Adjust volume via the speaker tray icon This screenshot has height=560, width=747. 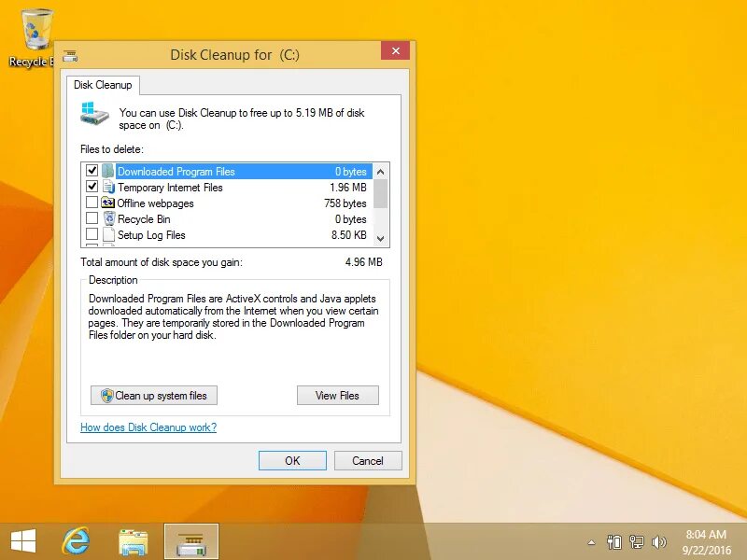pyautogui.click(x=660, y=540)
